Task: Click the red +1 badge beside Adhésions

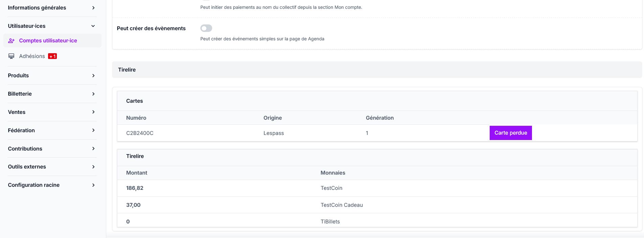Action: [x=52, y=56]
